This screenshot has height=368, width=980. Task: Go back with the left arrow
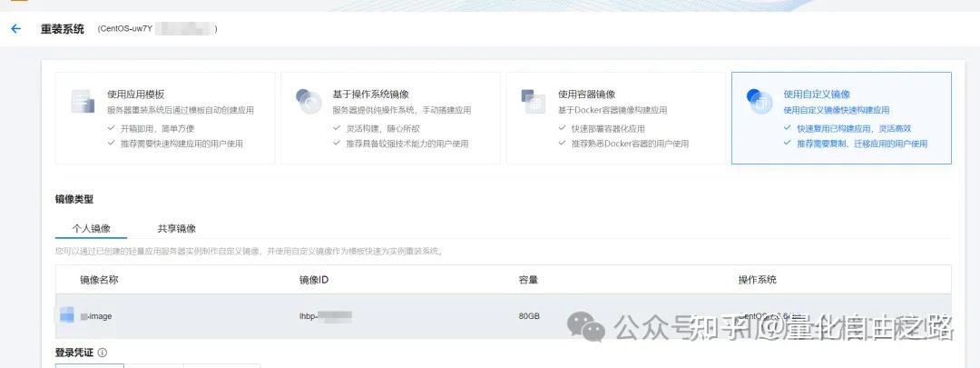[x=15, y=29]
